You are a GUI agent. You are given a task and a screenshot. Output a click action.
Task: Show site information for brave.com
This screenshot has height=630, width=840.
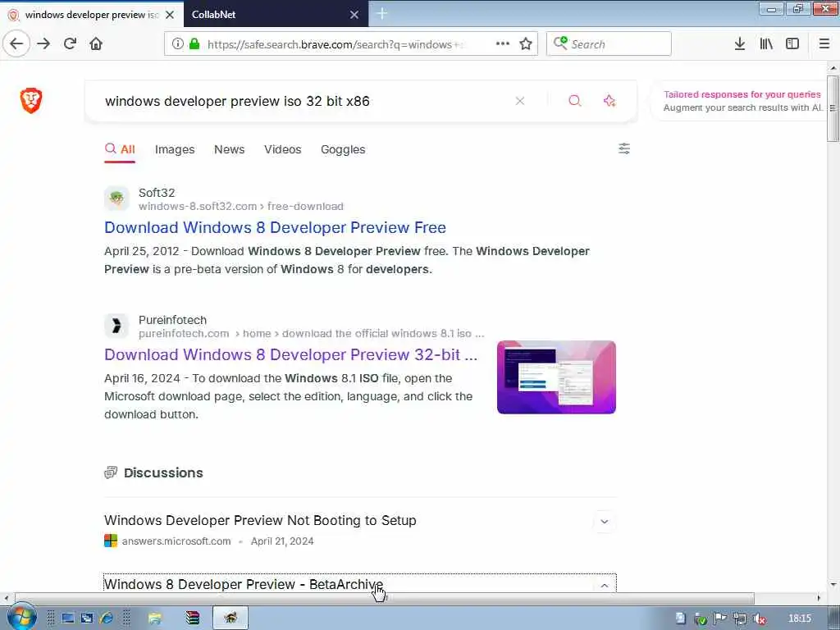tap(177, 43)
